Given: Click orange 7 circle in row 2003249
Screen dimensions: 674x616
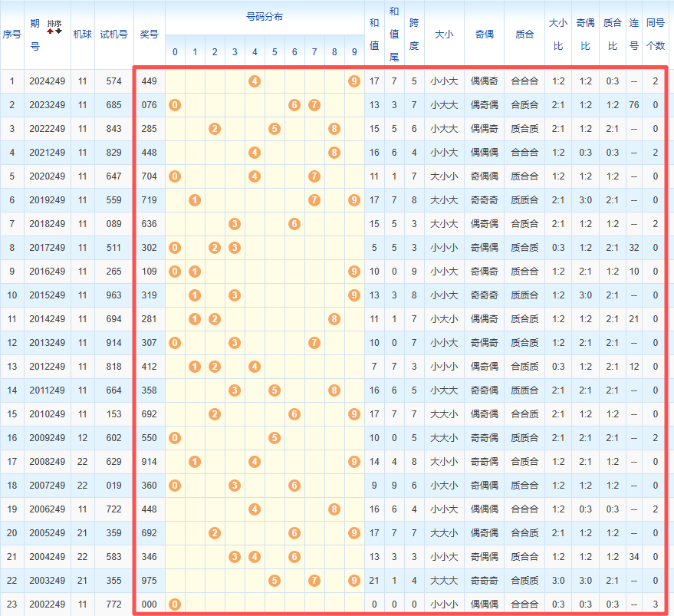Looking at the screenshot, I should click(x=314, y=581).
